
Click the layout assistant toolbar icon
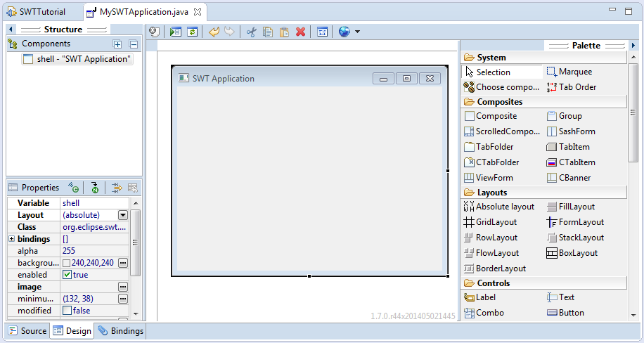tap(323, 32)
